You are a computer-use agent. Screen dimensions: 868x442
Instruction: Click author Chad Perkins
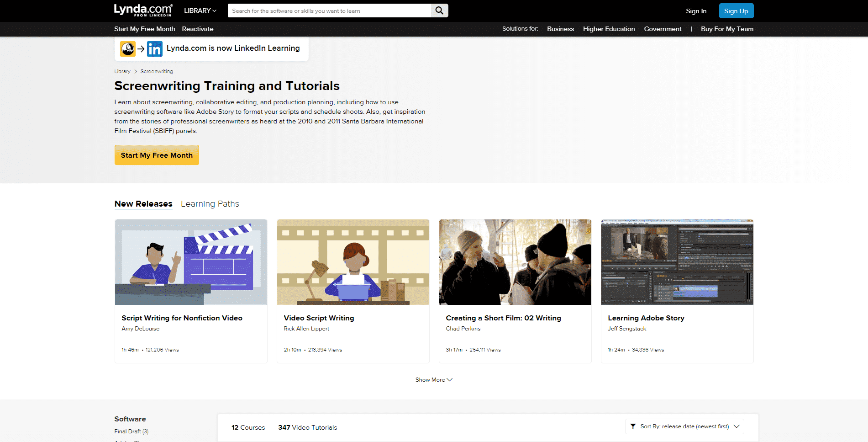(x=463, y=329)
